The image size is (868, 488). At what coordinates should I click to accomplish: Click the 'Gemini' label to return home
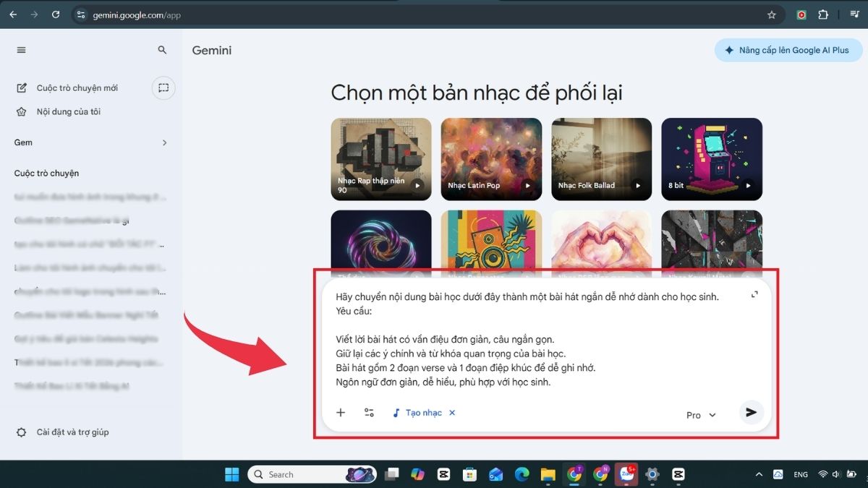pos(211,50)
